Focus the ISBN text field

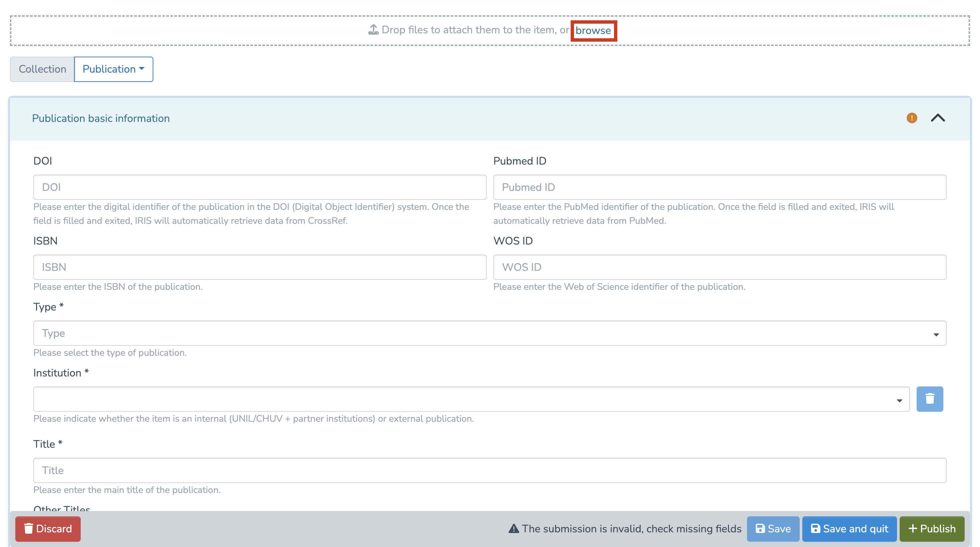coord(259,267)
